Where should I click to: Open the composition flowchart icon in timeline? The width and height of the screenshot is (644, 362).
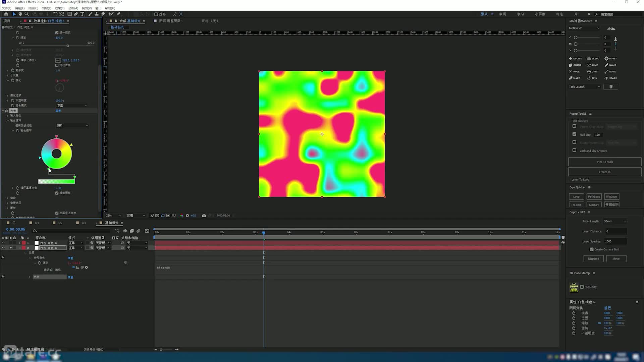(x=117, y=231)
